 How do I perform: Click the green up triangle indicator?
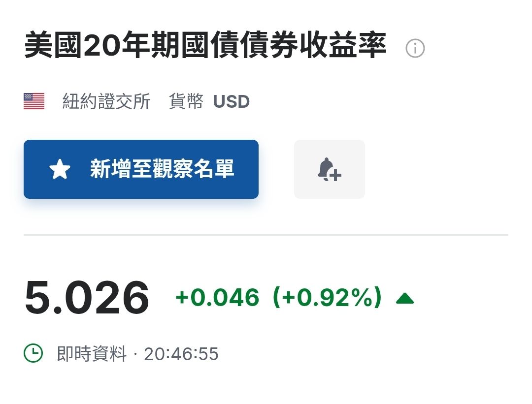point(405,298)
